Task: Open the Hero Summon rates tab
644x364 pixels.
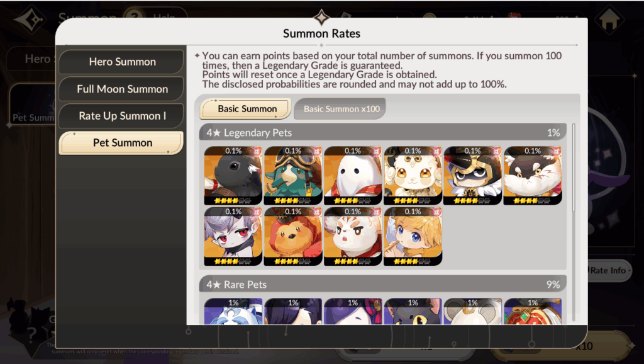Action: click(121, 62)
